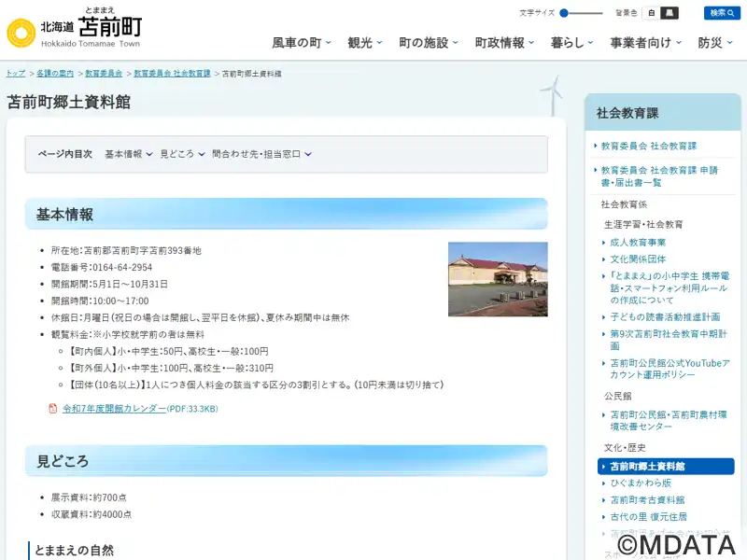
Task: Click the PDF icon beside the calendar link
Action: coord(53,409)
